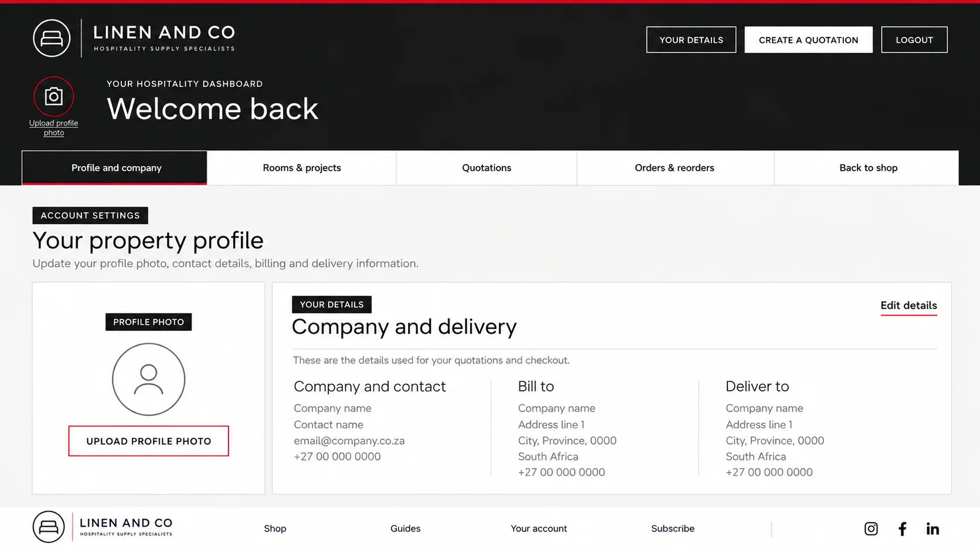The height and width of the screenshot is (552, 980).
Task: Open the Profile and company tab
Action: pos(114,168)
